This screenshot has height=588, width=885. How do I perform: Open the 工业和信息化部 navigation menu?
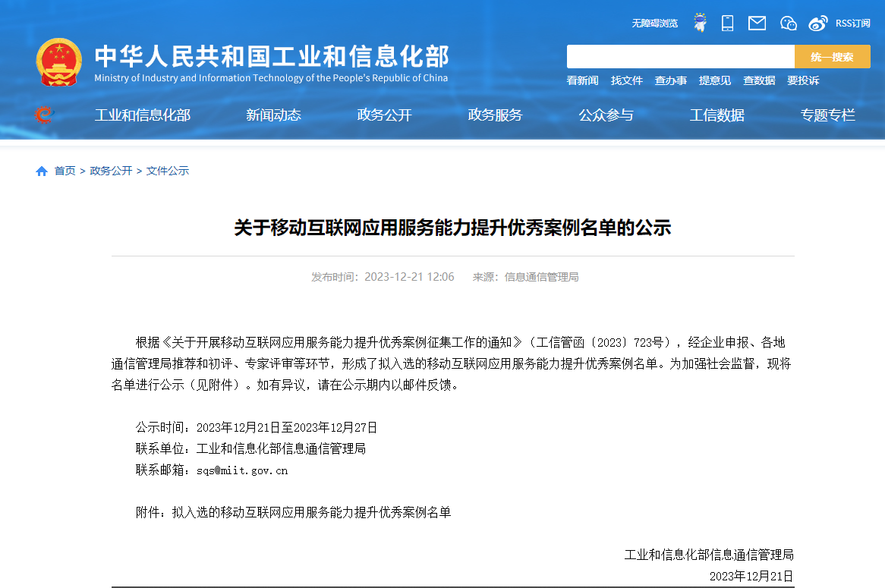(x=142, y=115)
